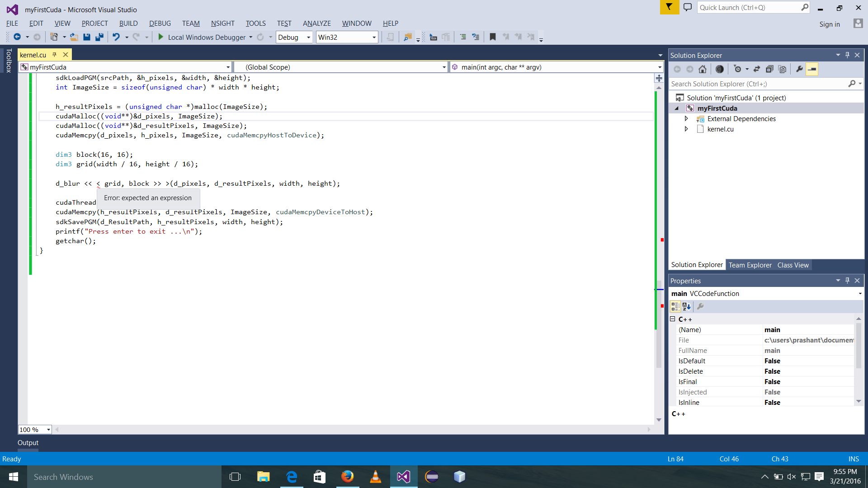The width and height of the screenshot is (868, 488).
Task: Collapse the C++ category in Properties
Action: pos(672,319)
